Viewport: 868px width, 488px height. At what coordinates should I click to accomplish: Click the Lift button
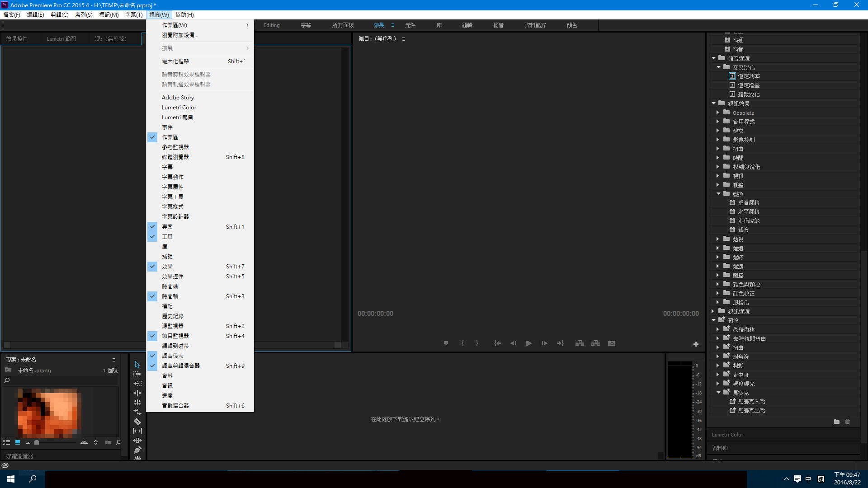[580, 343]
